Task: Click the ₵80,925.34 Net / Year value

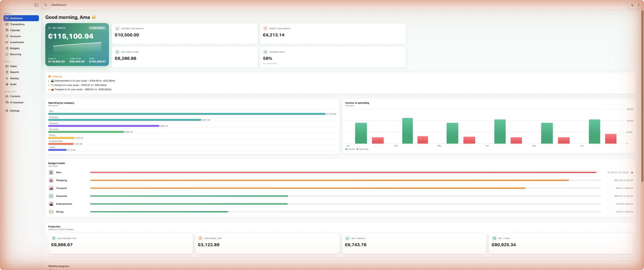Action: pos(504,245)
